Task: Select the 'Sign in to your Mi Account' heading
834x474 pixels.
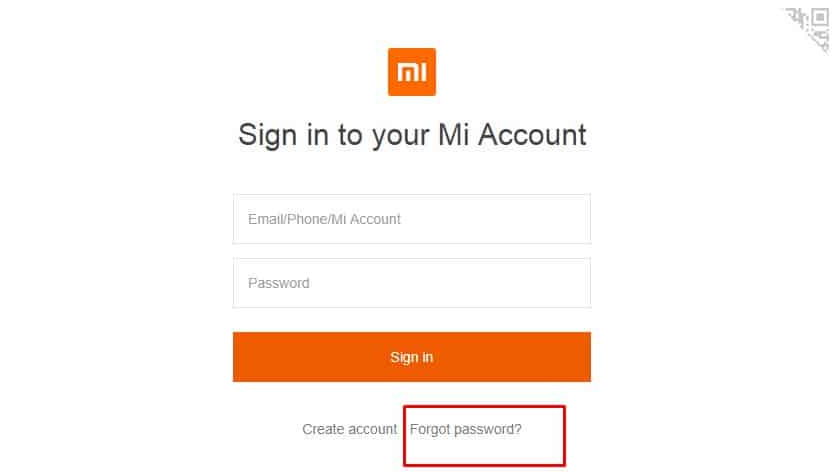Action: pyautogui.click(x=412, y=135)
